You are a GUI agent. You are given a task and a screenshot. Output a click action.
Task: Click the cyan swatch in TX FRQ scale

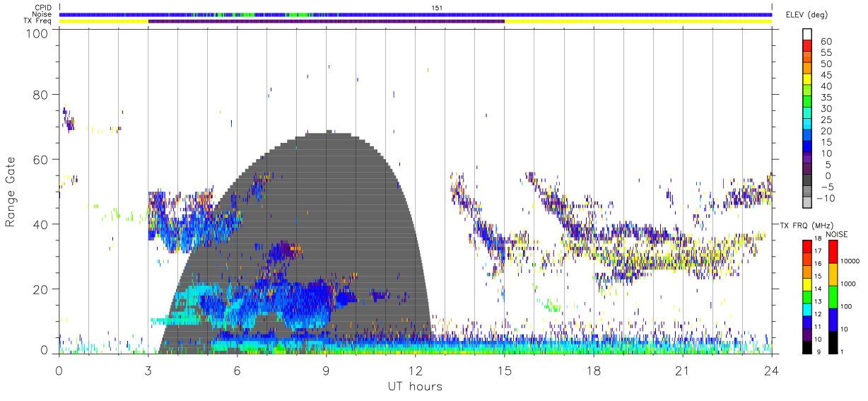coord(806,310)
